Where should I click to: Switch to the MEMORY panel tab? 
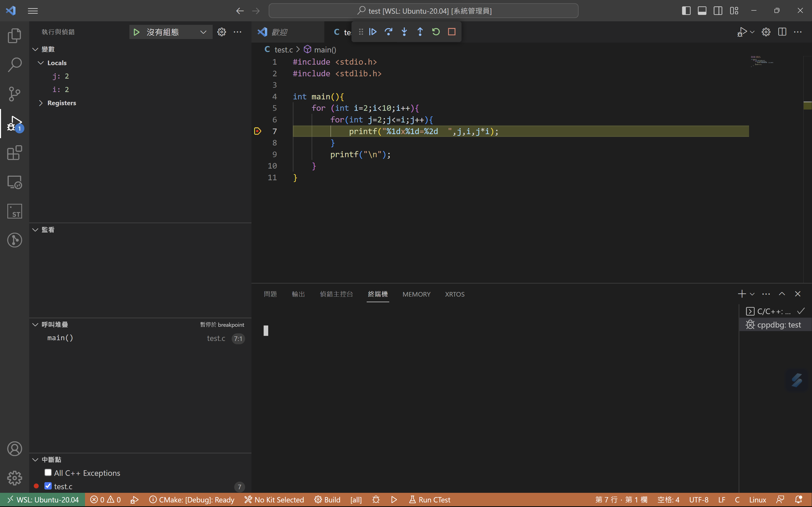click(416, 294)
